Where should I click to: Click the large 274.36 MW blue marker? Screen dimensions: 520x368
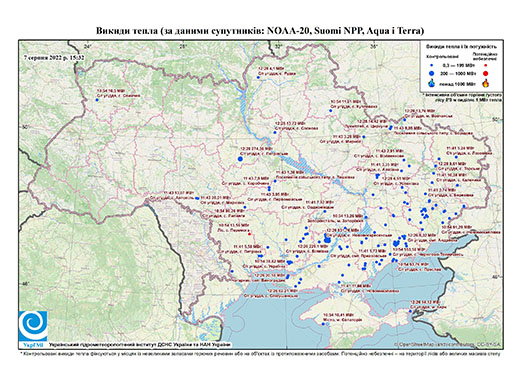coord(240,159)
